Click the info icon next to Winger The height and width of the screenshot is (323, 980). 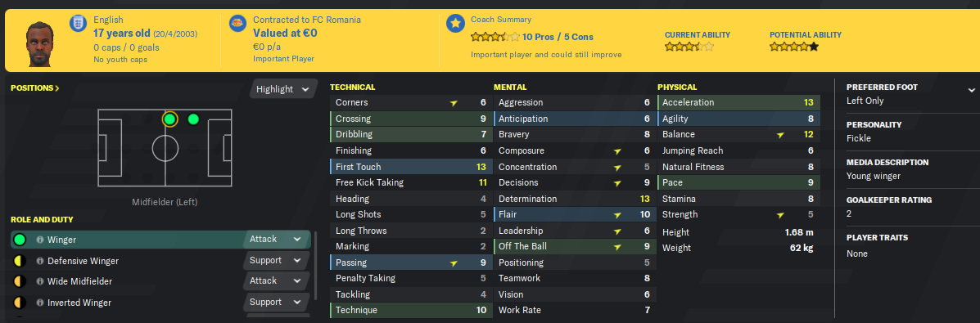tap(39, 240)
